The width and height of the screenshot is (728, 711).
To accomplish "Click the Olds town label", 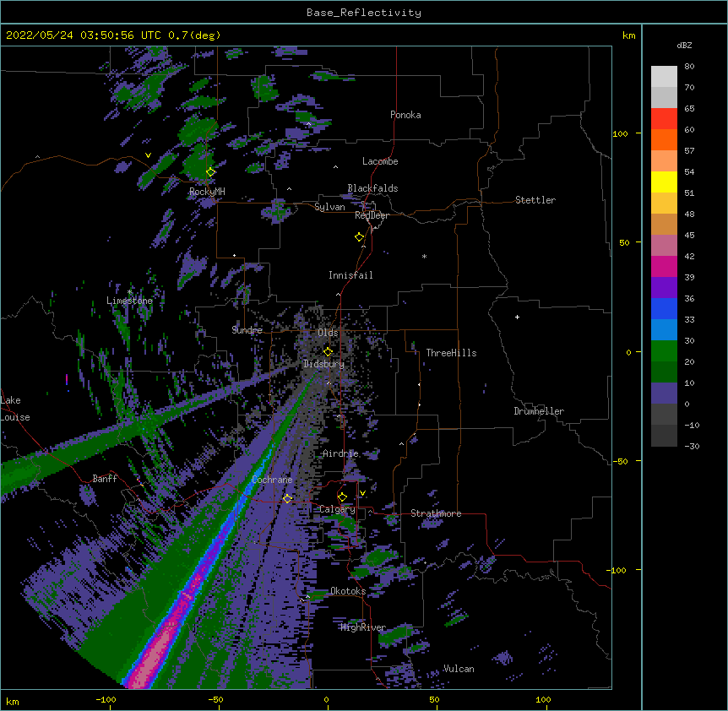I will pos(328,333).
